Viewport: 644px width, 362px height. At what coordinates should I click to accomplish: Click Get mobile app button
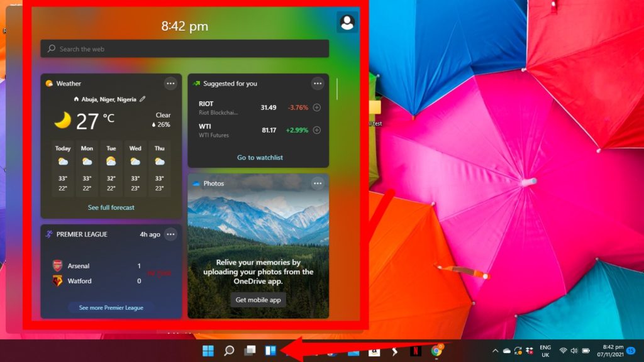point(258,300)
